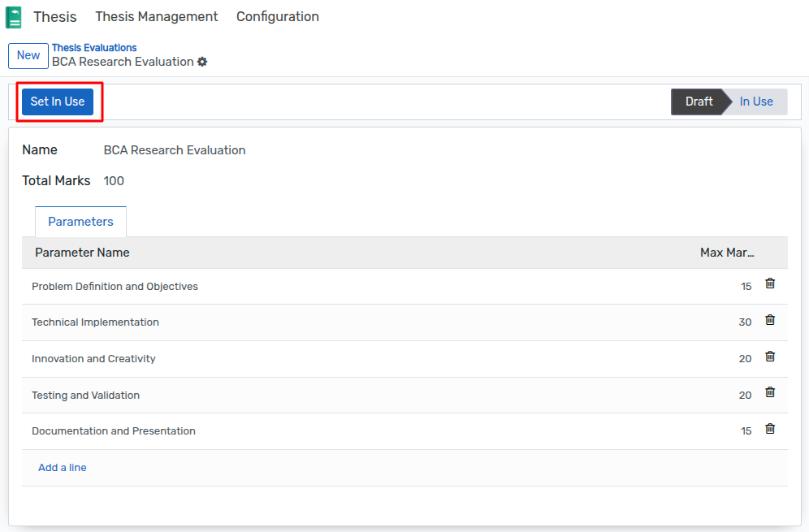Sort by the Max Marks column header
Image resolution: width=809 pixels, height=532 pixels.
tap(727, 253)
